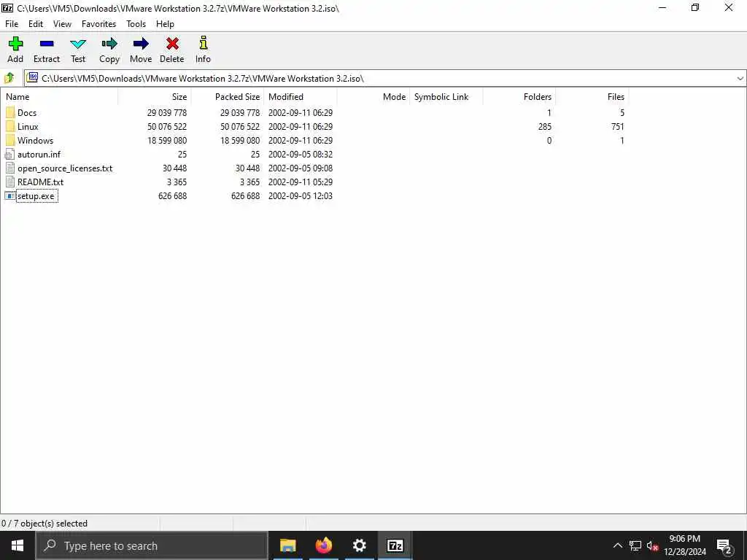Click the README.txt file icon
747x560 pixels.
pos(10,182)
